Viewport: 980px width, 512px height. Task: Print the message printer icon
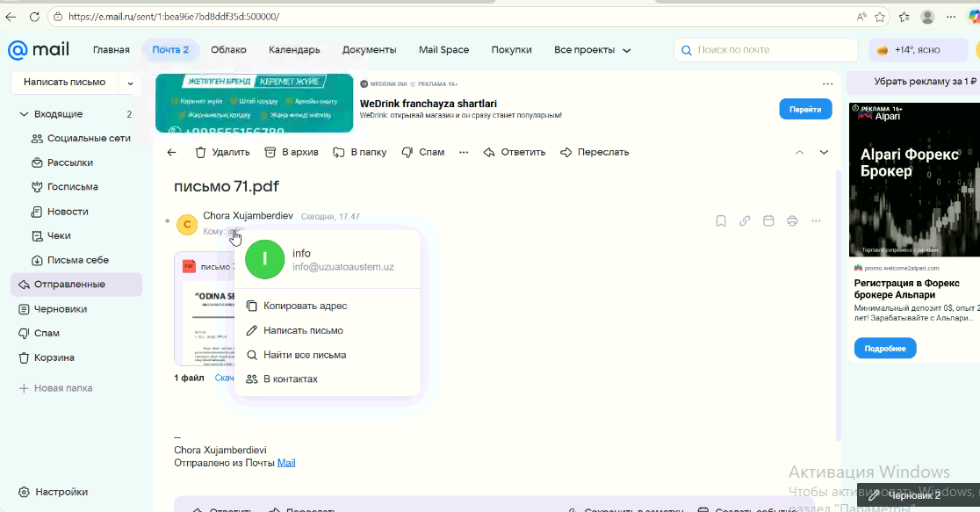click(792, 220)
